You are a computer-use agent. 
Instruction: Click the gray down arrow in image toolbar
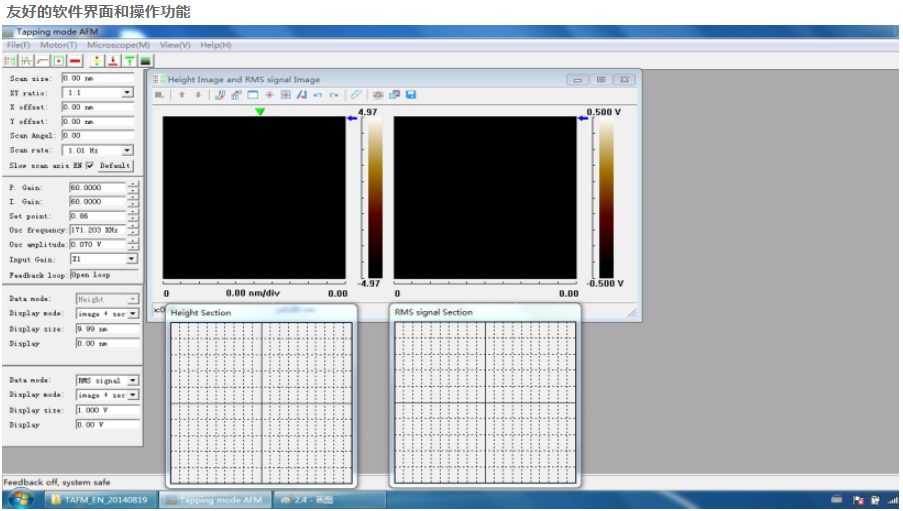coord(198,95)
